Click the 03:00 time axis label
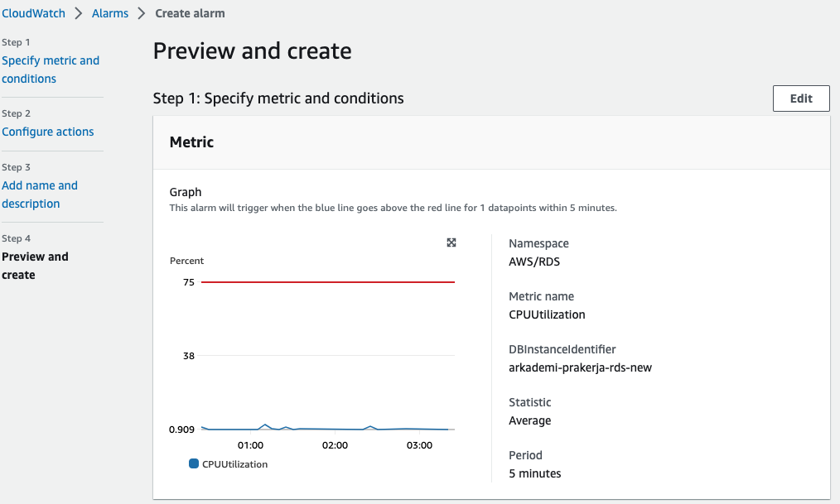The height and width of the screenshot is (504, 840). point(419,445)
